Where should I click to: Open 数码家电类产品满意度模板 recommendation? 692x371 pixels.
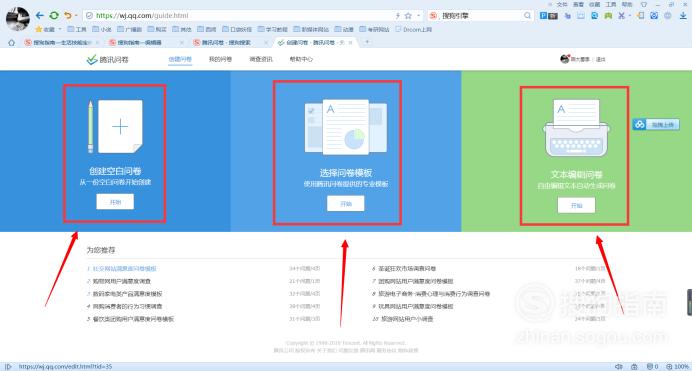[x=127, y=293]
